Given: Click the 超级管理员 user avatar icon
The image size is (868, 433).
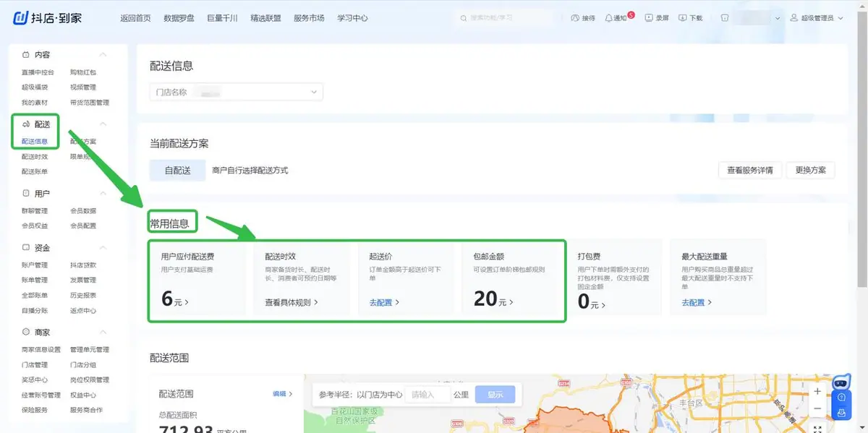Looking at the screenshot, I should coord(794,18).
